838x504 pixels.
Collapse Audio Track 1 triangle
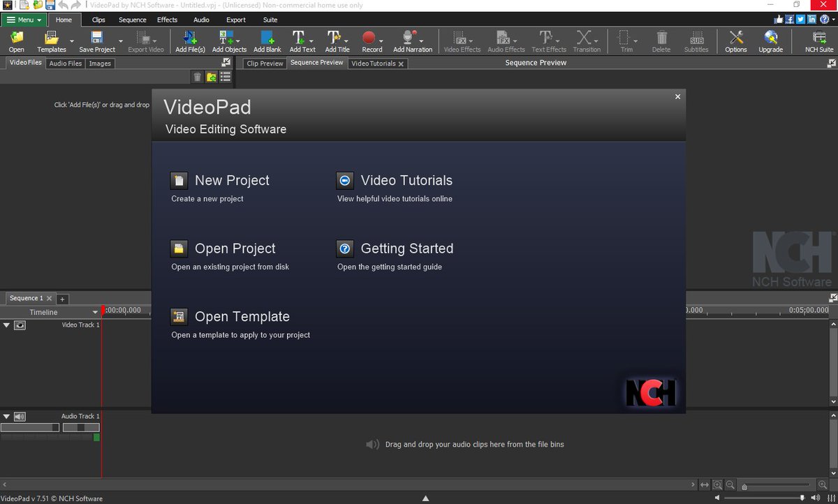point(6,417)
